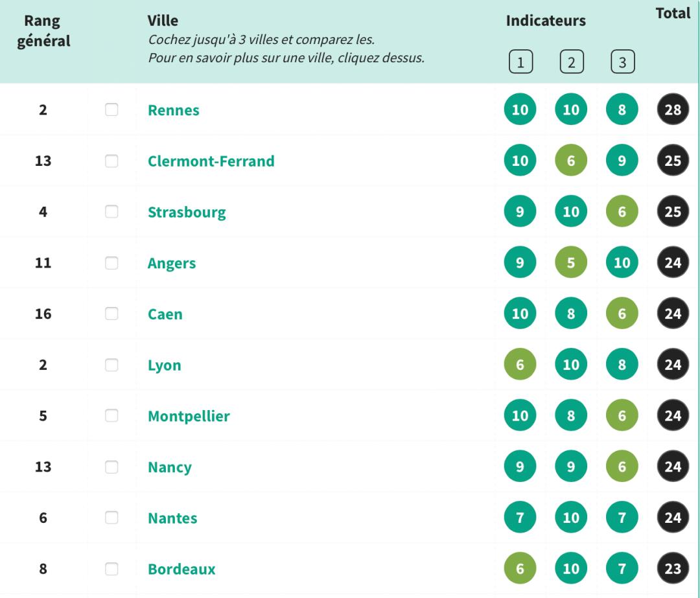Open the Lyon city details link

point(165,365)
